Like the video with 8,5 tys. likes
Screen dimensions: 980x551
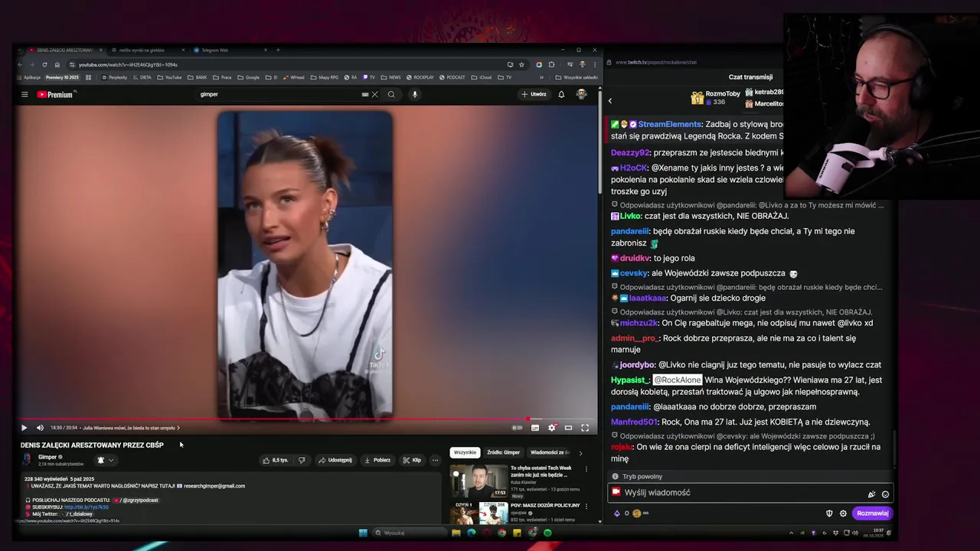[275, 460]
